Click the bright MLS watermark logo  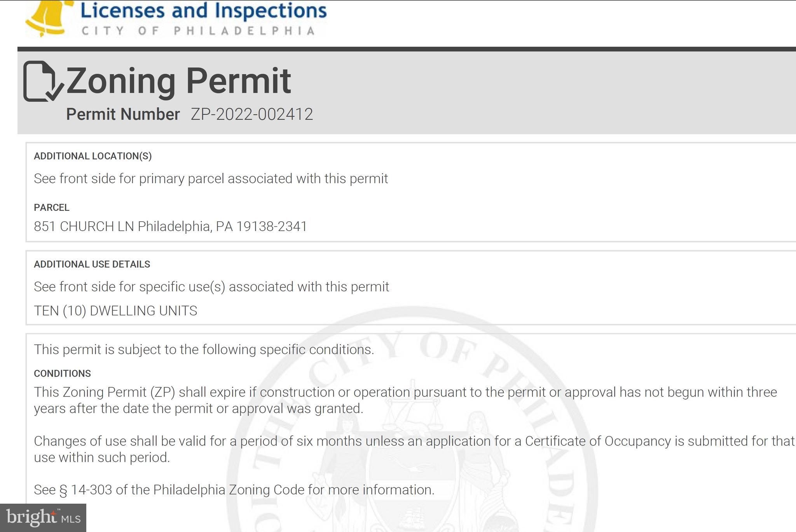pos(43,518)
